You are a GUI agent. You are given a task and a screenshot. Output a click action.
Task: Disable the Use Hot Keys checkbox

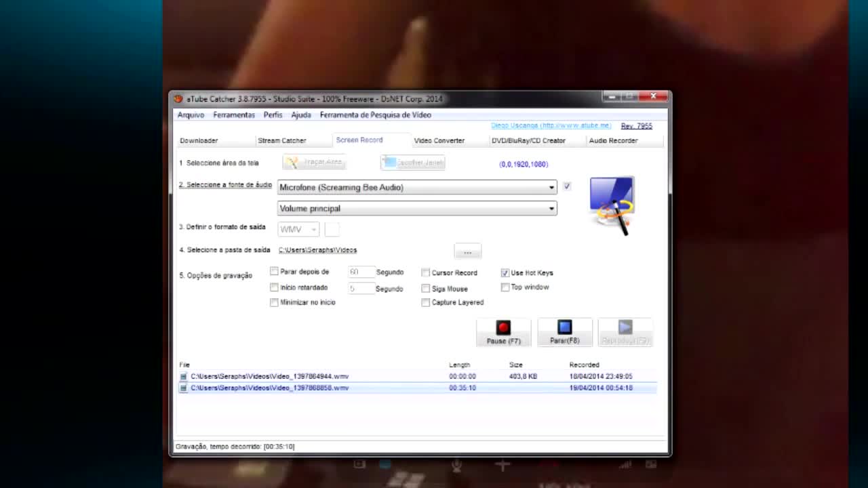(505, 272)
